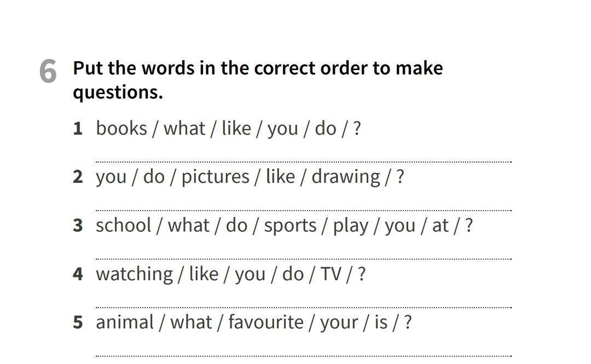Click the answer line under question 3

304,258
